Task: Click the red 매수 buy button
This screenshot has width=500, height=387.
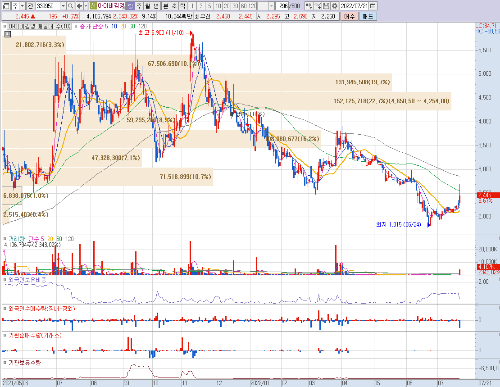Action: pos(349,16)
